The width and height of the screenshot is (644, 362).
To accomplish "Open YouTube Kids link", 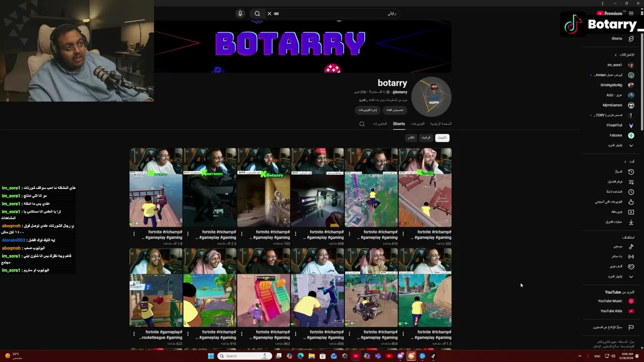I will pos(616,311).
